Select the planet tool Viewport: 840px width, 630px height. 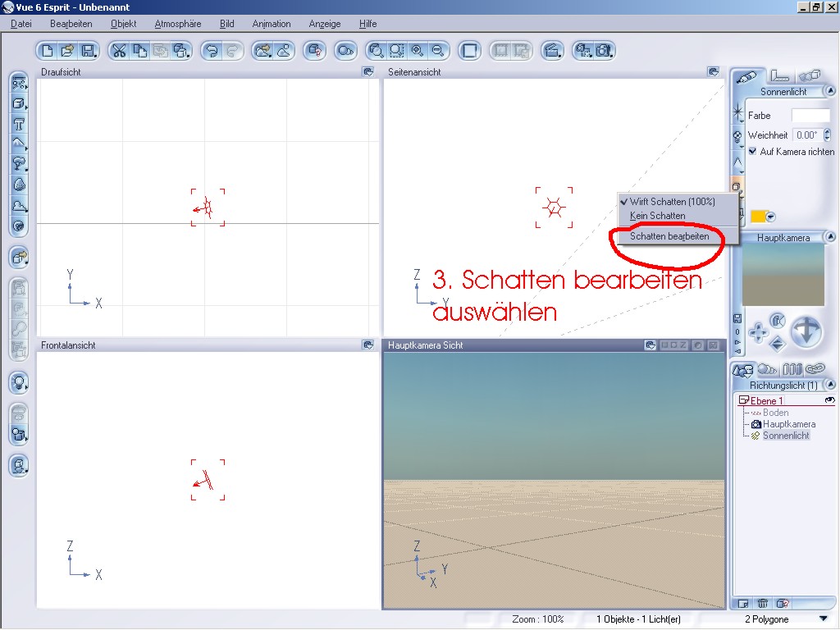19,225
